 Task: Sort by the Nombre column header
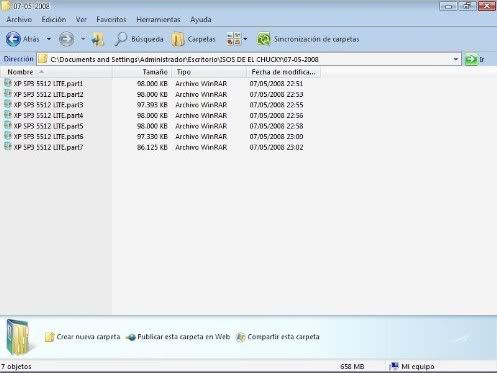(x=56, y=72)
